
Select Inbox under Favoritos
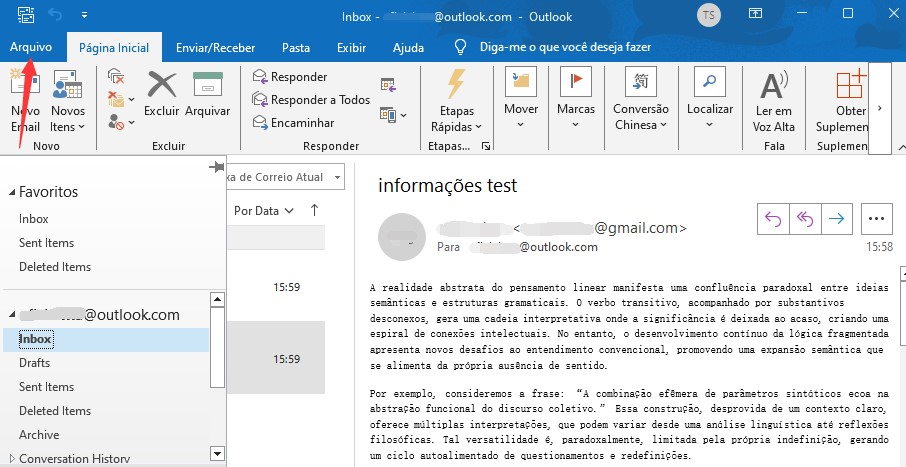pos(34,219)
